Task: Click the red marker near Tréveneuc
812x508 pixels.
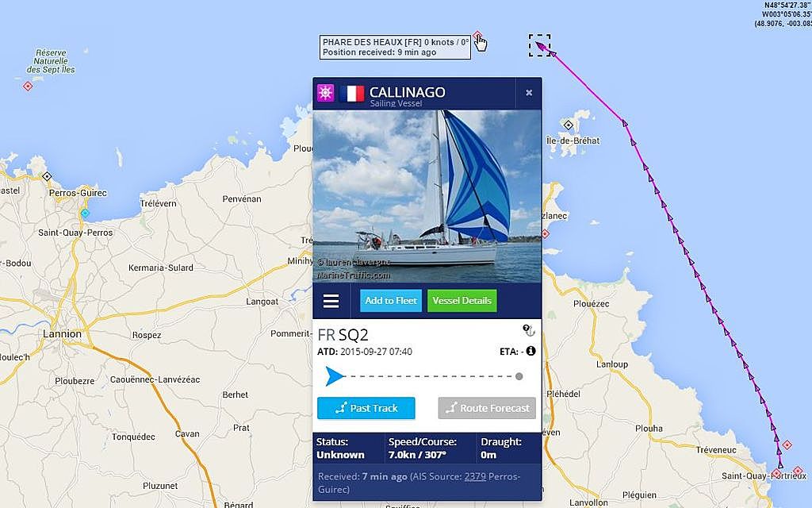Action: (x=787, y=444)
